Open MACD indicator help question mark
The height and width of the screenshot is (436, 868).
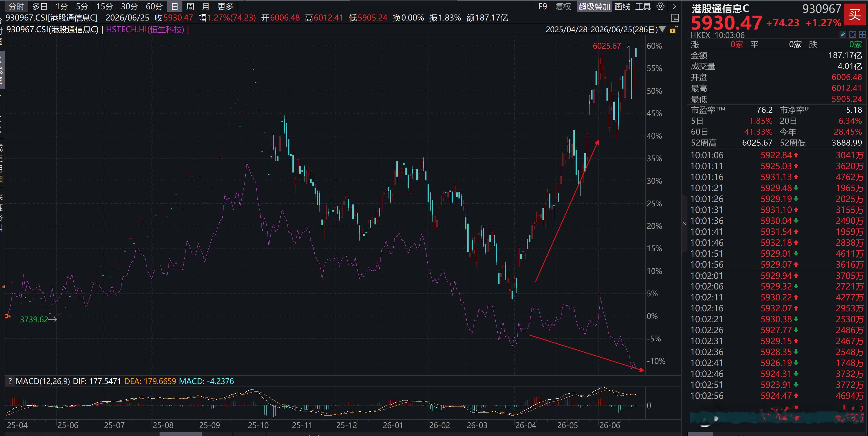pyautogui.click(x=10, y=381)
